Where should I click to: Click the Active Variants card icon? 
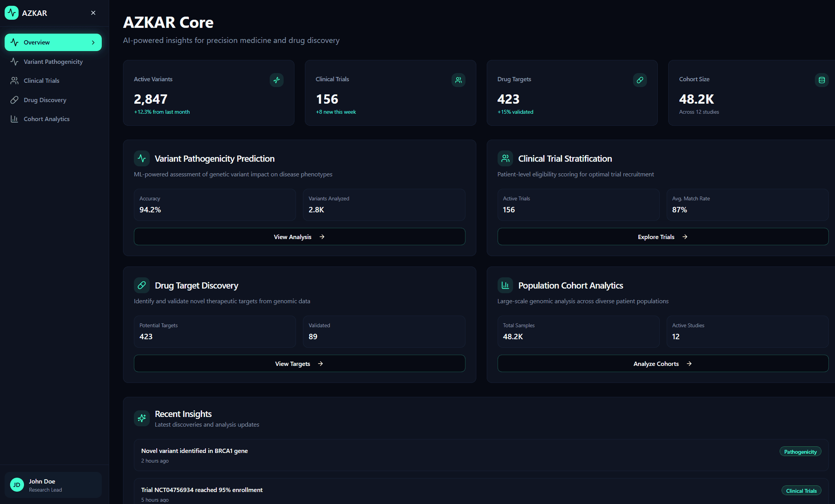point(276,80)
